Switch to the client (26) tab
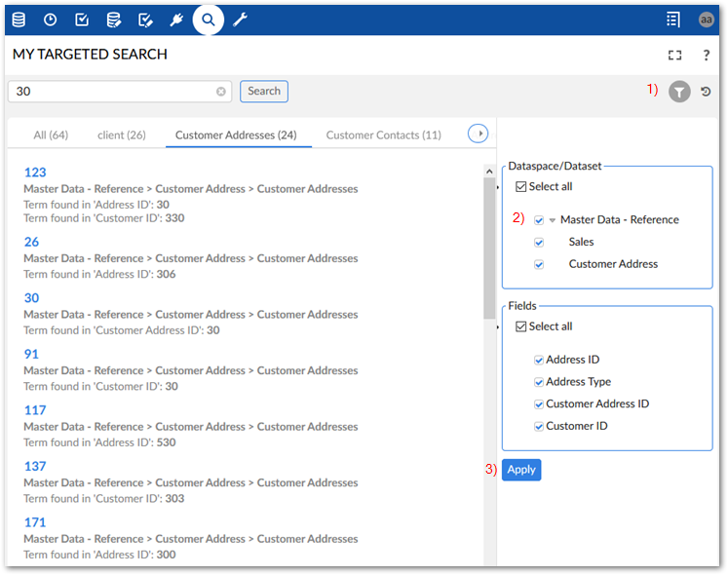This screenshot has height=575, width=728. coord(122,135)
